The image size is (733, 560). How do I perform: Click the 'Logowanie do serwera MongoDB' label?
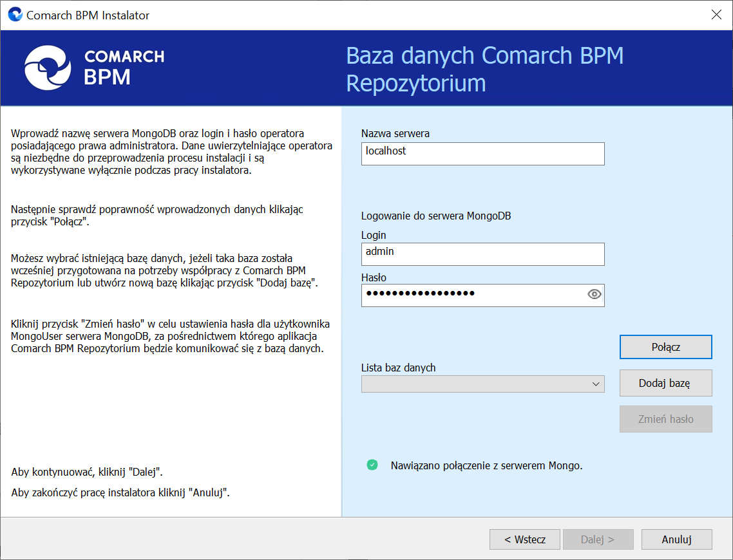pos(435,216)
